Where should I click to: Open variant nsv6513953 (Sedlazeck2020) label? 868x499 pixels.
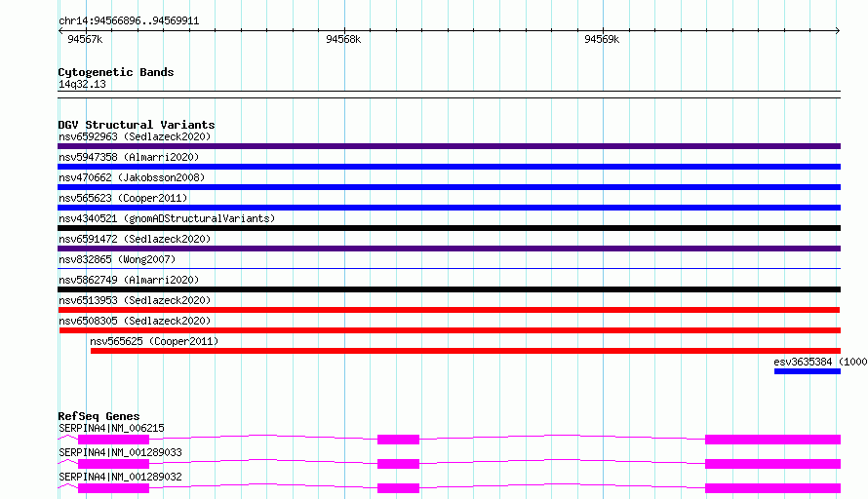pos(135,300)
